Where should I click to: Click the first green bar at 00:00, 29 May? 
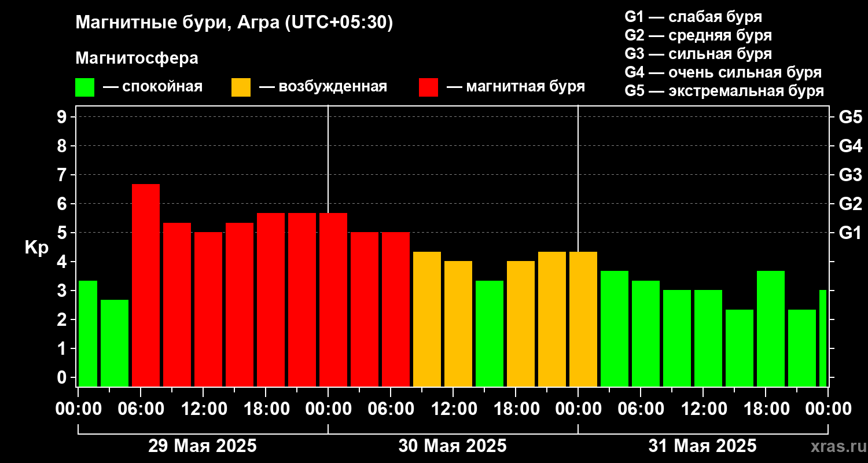pos(88,333)
